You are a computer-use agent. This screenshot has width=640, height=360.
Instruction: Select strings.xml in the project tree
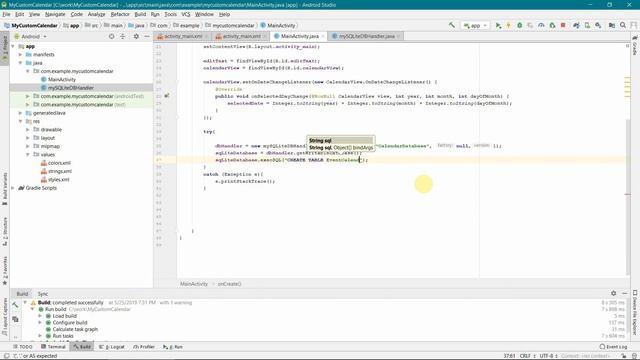click(60, 171)
